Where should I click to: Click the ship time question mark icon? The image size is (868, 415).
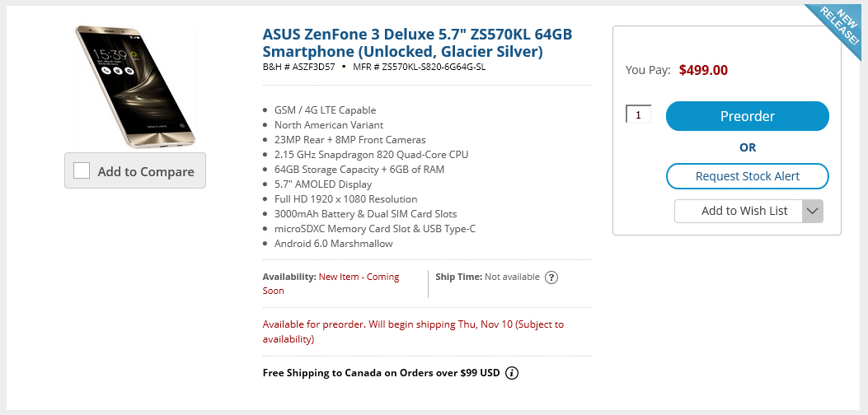point(551,277)
